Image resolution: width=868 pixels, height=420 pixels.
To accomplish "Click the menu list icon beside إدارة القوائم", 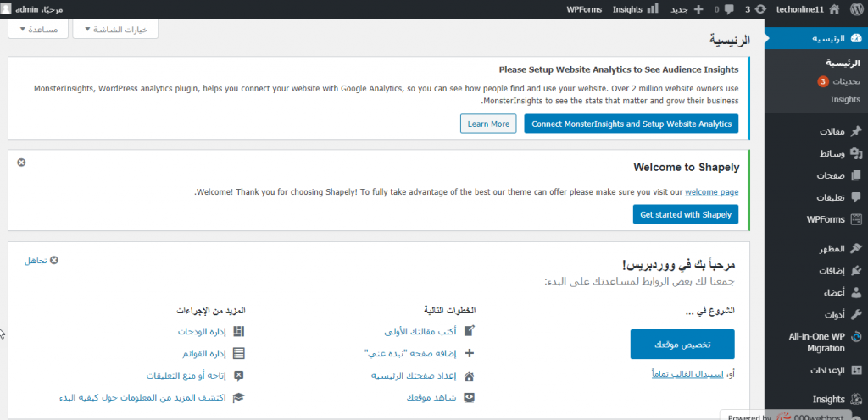I will [x=238, y=353].
